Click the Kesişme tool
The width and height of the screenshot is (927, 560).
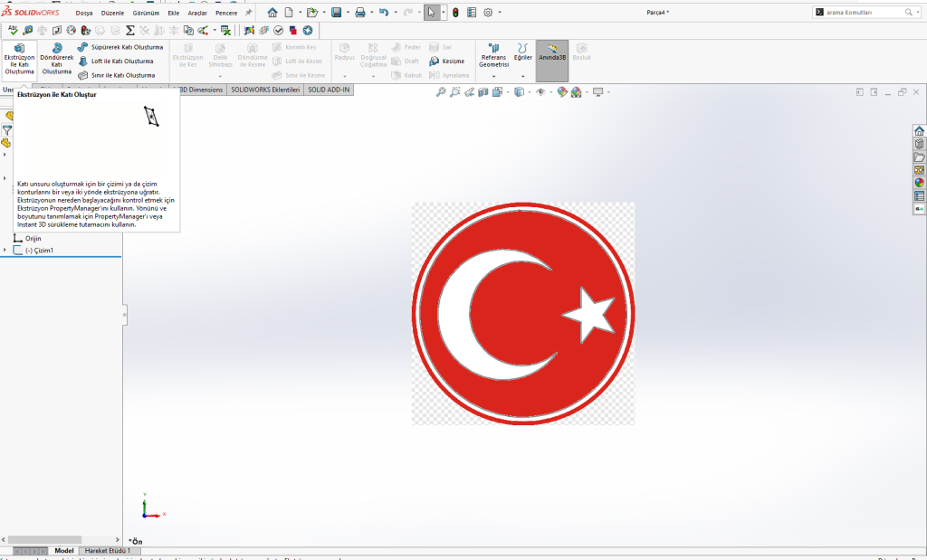pyautogui.click(x=447, y=61)
